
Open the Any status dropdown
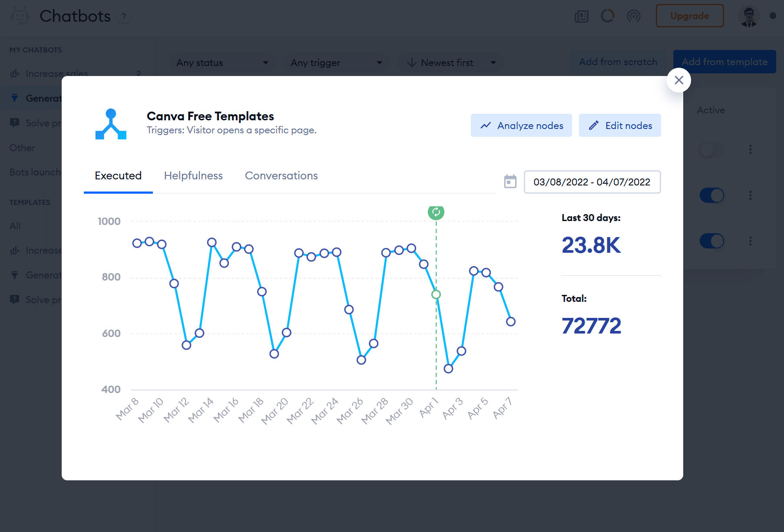pos(222,63)
